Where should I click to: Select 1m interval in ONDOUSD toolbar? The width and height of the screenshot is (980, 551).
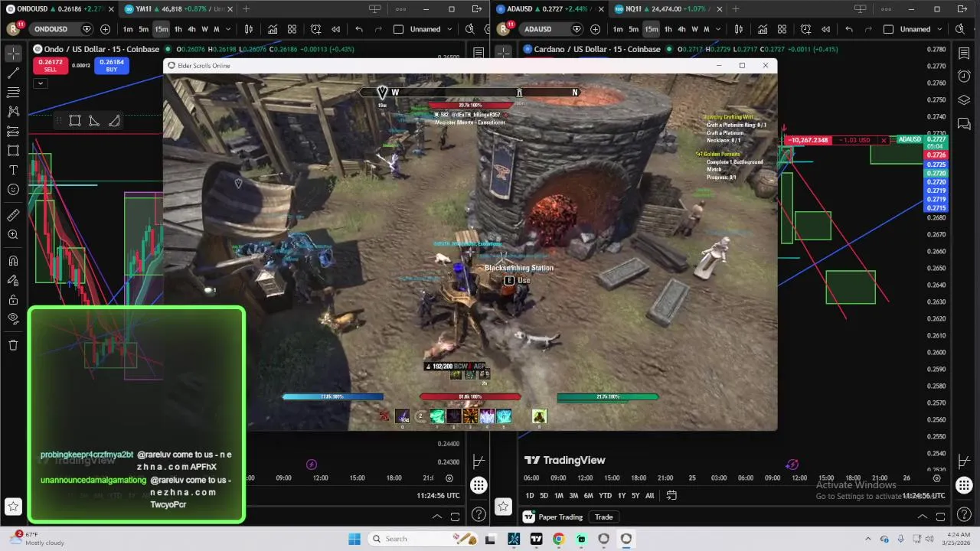[128, 29]
